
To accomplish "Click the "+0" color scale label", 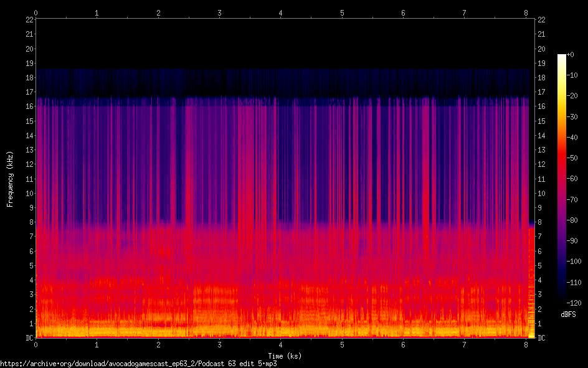I will point(570,55).
